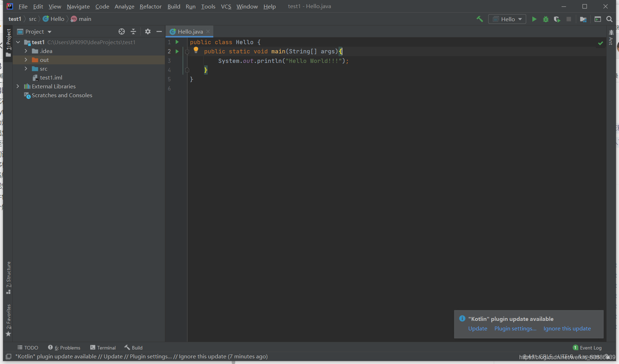This screenshot has height=364, width=619.
Task: Open the Build menu
Action: (174, 6)
